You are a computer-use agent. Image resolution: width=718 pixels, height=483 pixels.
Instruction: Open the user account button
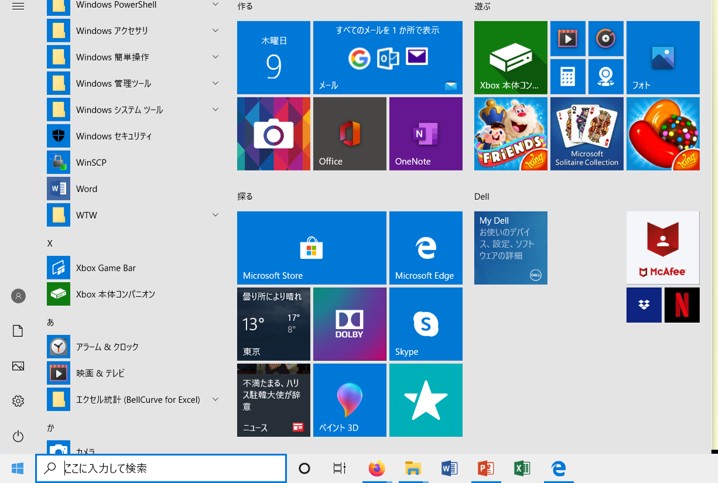(x=18, y=296)
